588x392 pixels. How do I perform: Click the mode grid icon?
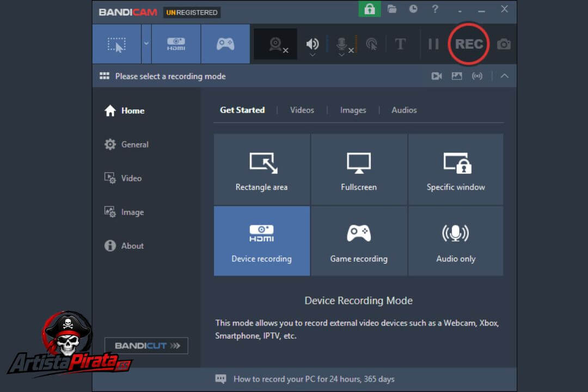(x=104, y=76)
